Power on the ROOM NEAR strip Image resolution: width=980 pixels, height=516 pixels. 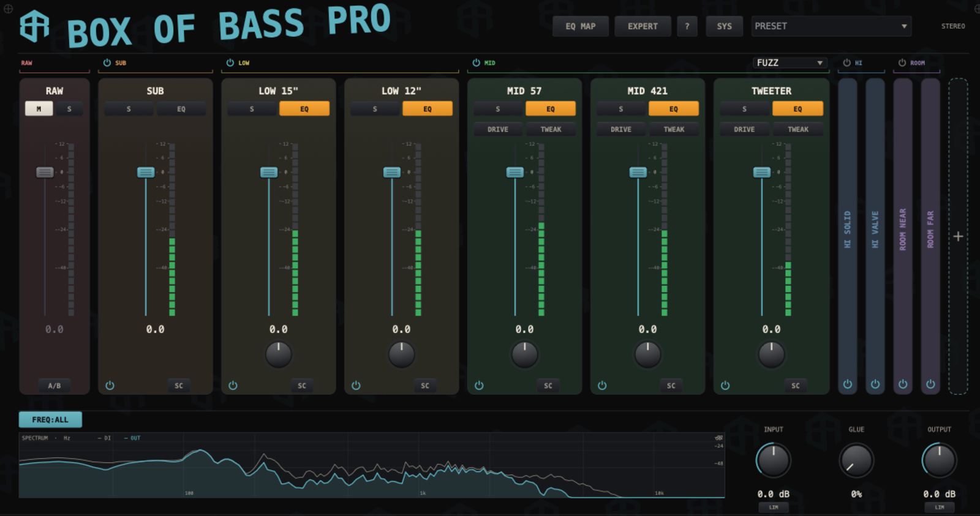pos(903,384)
